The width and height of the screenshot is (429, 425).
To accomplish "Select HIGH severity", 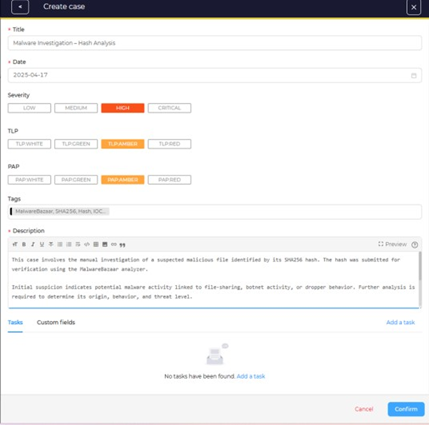I will (123, 108).
